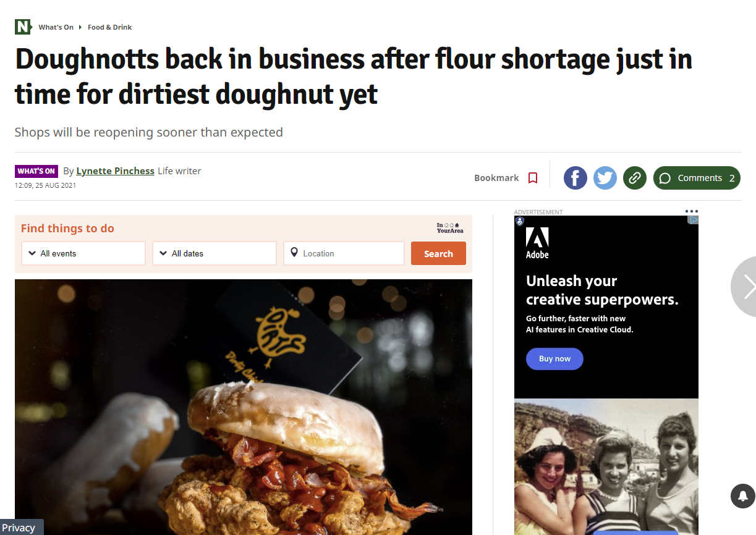Share article on Facebook
The image size is (756, 535).
[575, 178]
